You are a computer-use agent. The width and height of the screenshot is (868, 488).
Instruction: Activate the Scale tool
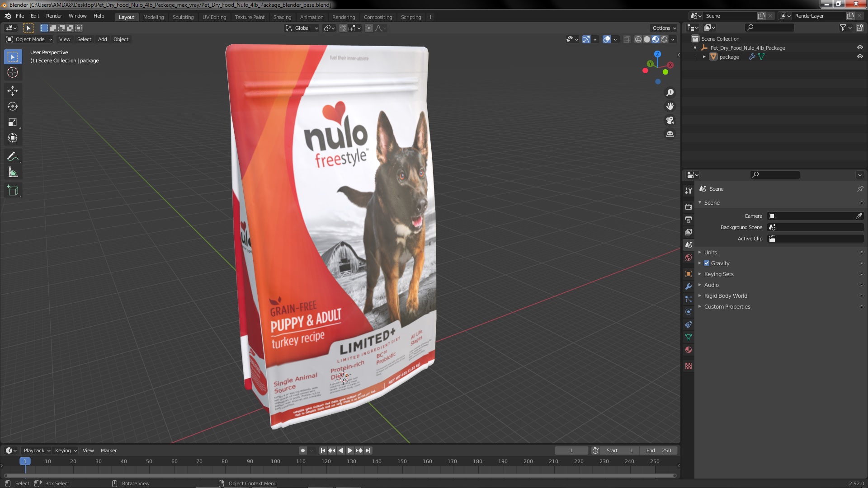tap(13, 122)
